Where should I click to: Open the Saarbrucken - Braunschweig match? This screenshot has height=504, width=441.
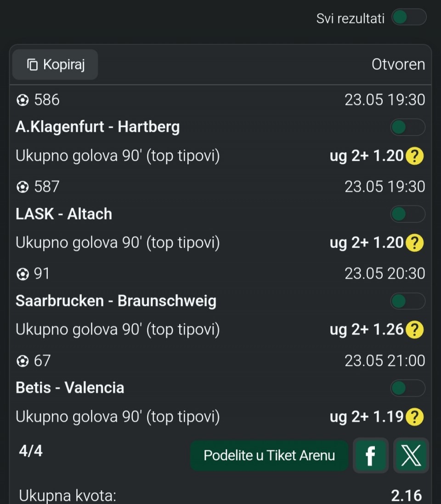coord(116,301)
